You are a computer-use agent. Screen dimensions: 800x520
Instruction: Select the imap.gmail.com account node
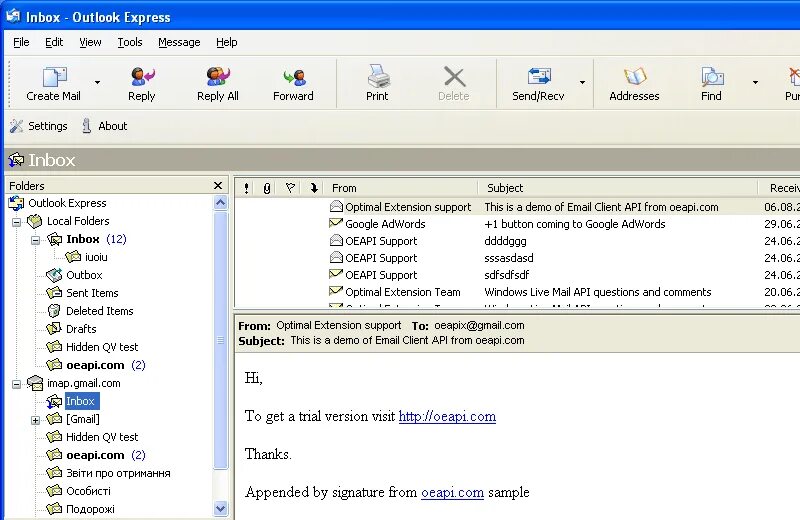[84, 383]
